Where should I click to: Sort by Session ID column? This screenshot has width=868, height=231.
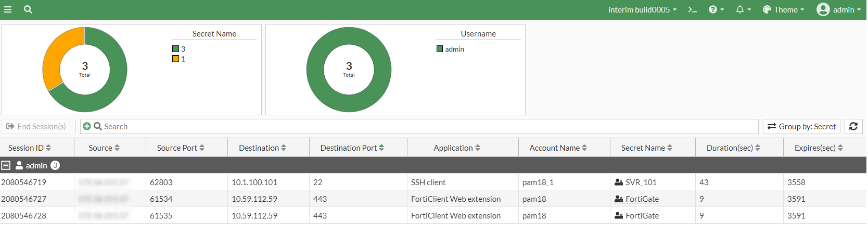[x=30, y=148]
